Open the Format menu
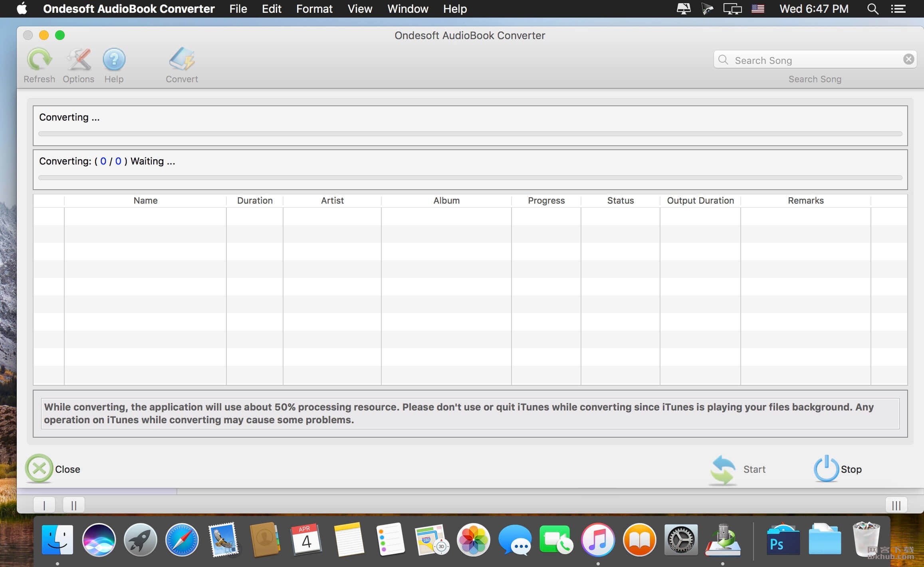 [314, 8]
